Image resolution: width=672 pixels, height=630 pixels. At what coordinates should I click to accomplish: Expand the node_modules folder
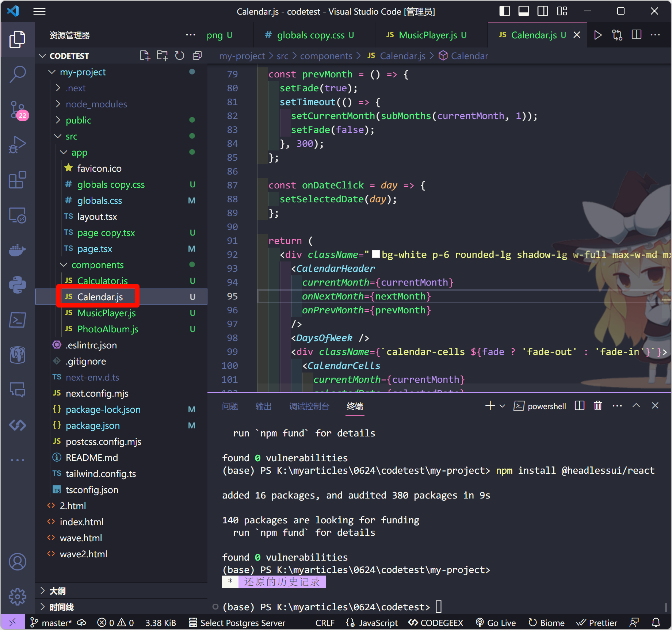pos(58,104)
